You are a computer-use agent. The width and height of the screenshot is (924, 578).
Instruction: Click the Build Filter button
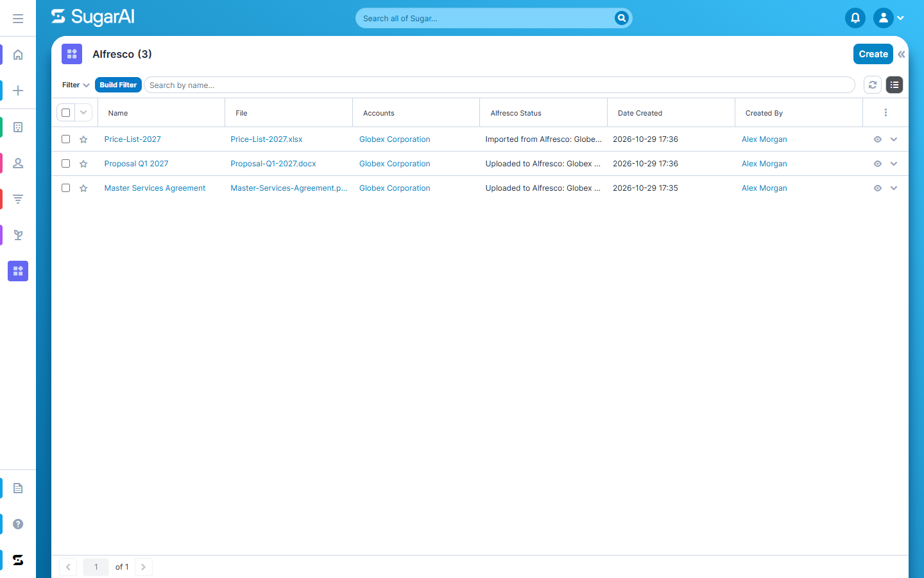point(118,85)
